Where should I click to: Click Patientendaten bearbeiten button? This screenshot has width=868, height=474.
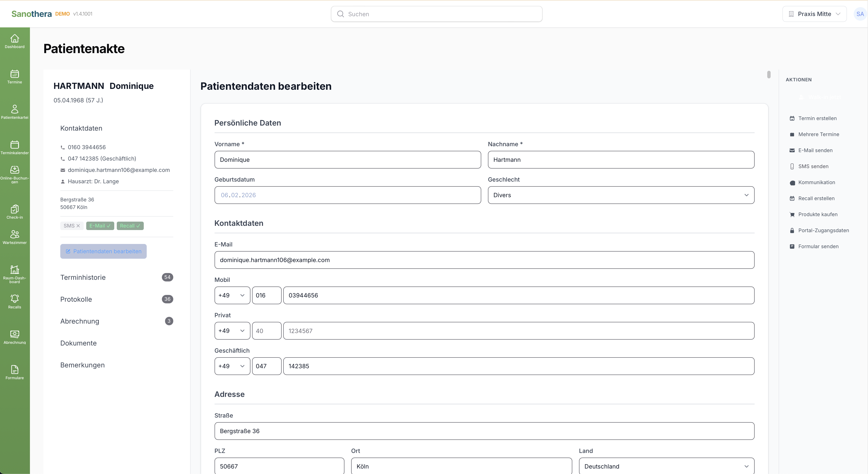tap(103, 251)
